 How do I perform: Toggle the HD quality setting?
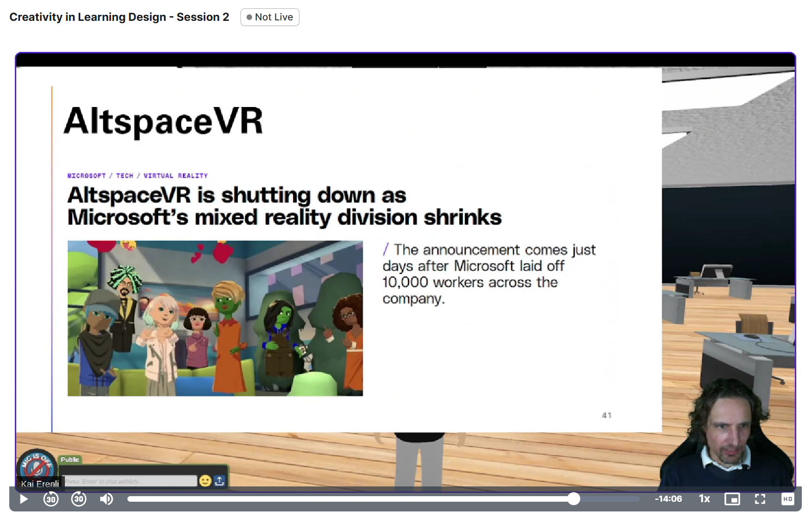(x=787, y=499)
